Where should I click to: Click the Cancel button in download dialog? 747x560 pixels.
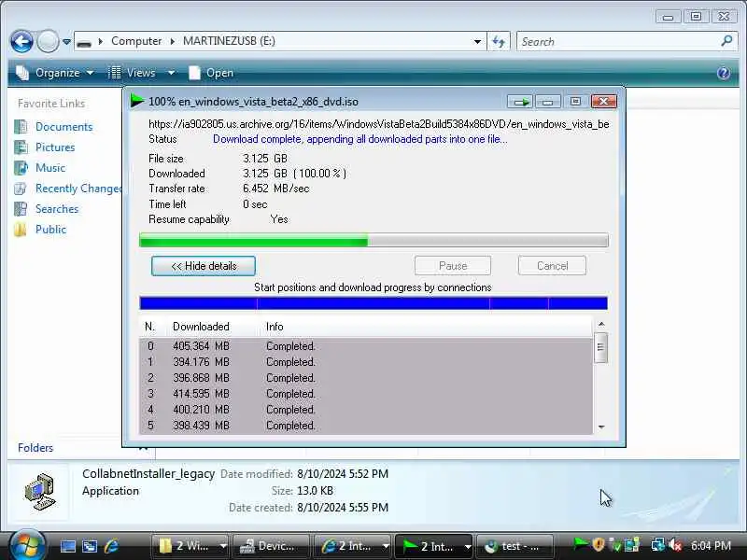click(552, 266)
